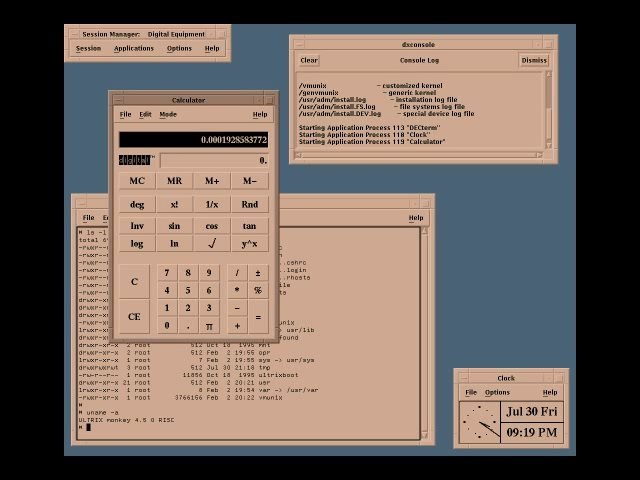Click the pi key on calculator

(209, 326)
